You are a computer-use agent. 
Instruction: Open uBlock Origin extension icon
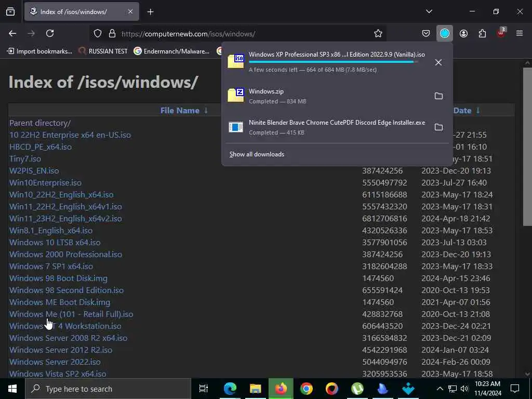tap(501, 33)
